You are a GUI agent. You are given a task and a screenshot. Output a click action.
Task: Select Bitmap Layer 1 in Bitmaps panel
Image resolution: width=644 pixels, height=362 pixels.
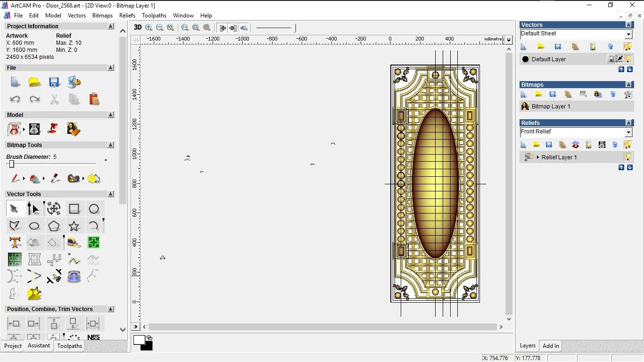click(551, 107)
